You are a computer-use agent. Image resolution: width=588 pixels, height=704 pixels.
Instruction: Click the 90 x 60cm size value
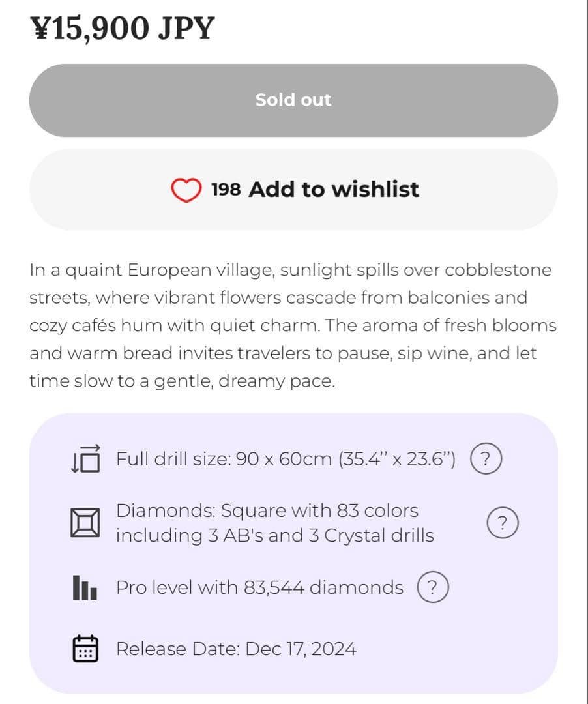click(284, 459)
